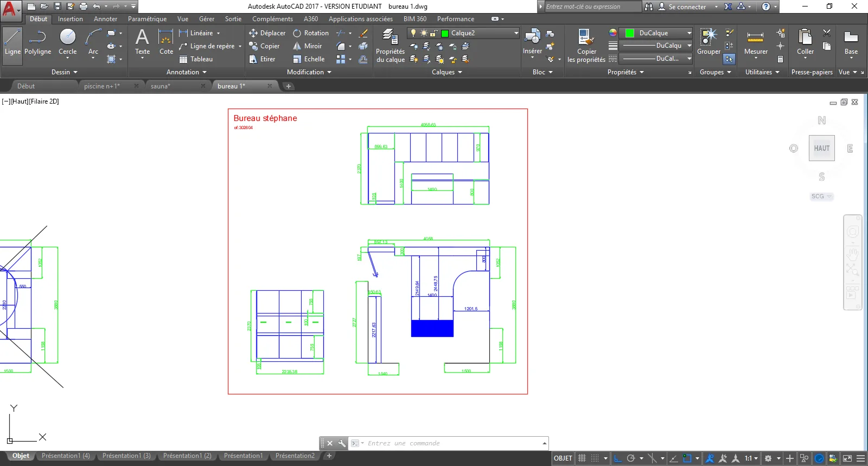
Task: Open the DuCalqu lineweight dropdown
Action: tap(690, 46)
